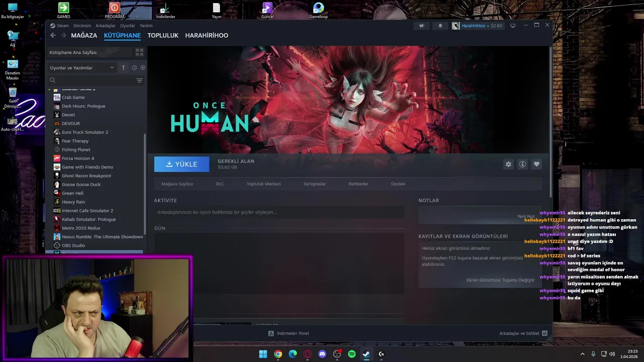Screen dimensions: 644x362
Task: Open Topluluk Merkezi link
Action: coord(264,184)
